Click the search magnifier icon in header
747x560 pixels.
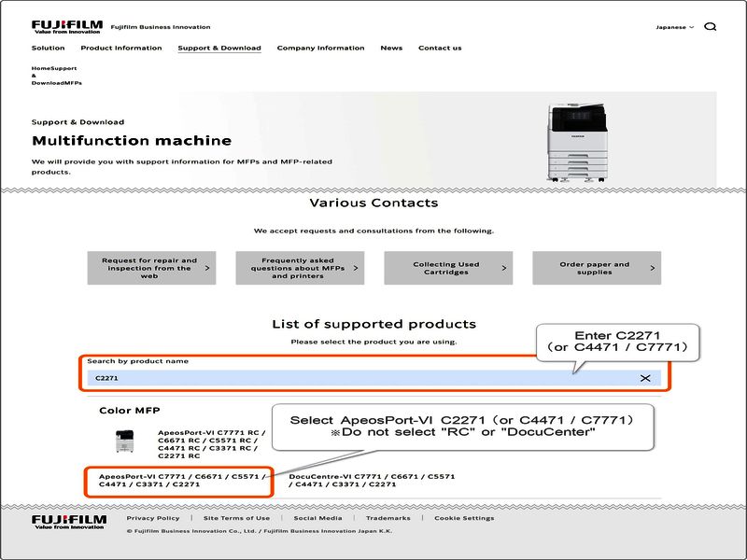pyautogui.click(x=710, y=27)
